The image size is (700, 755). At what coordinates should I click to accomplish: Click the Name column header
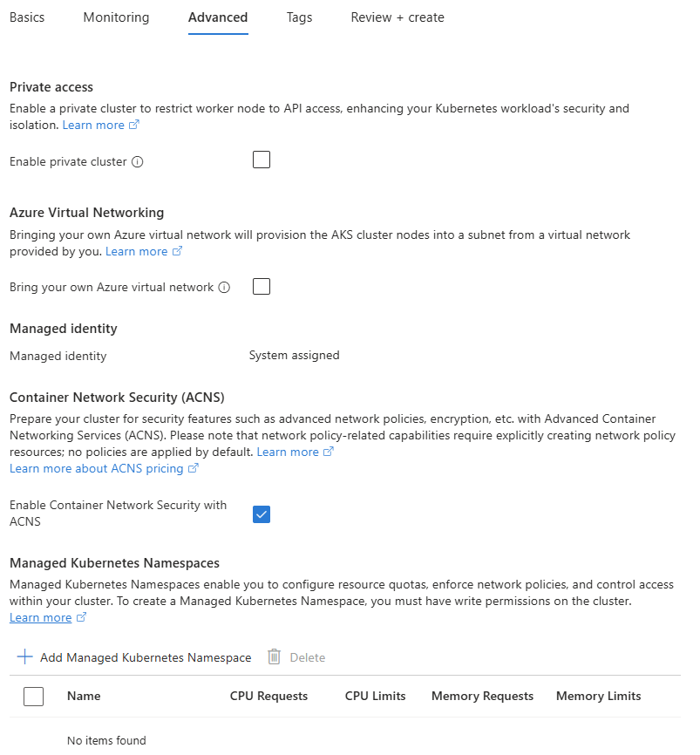click(84, 696)
